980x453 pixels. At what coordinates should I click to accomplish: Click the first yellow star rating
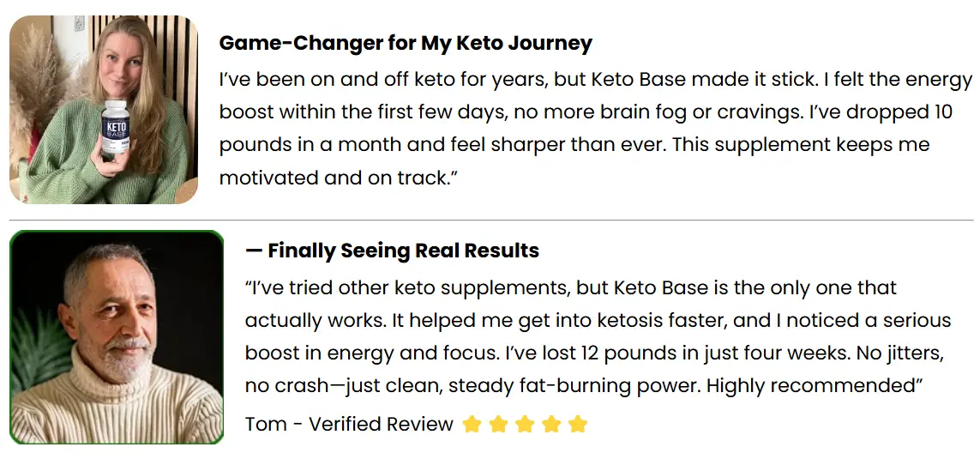472,424
